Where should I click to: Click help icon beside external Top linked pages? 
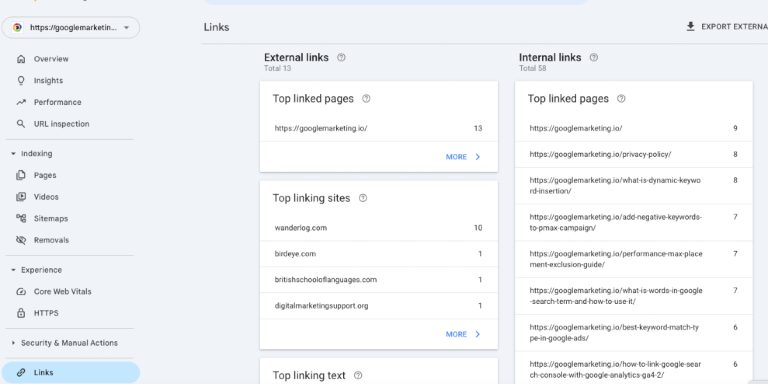[366, 98]
